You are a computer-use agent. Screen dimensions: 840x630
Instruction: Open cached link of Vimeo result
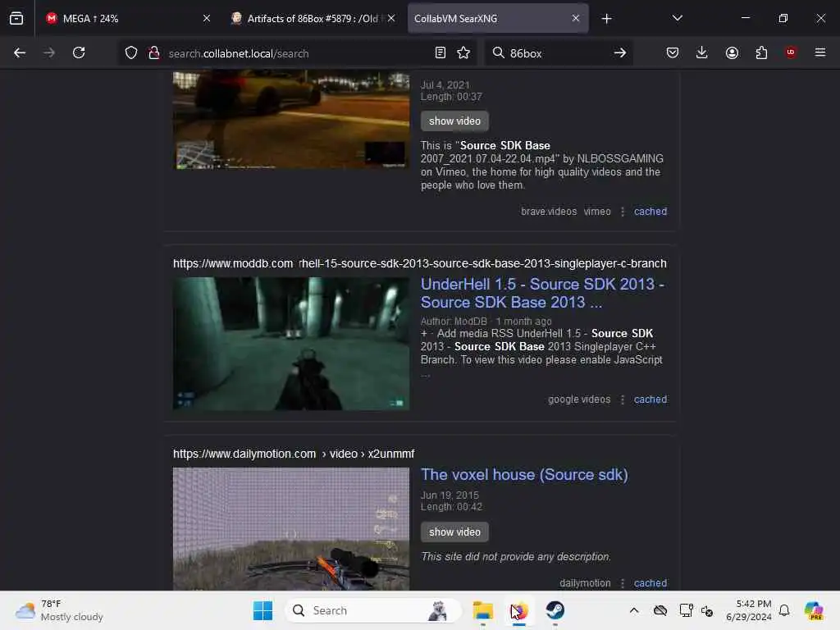(x=651, y=211)
